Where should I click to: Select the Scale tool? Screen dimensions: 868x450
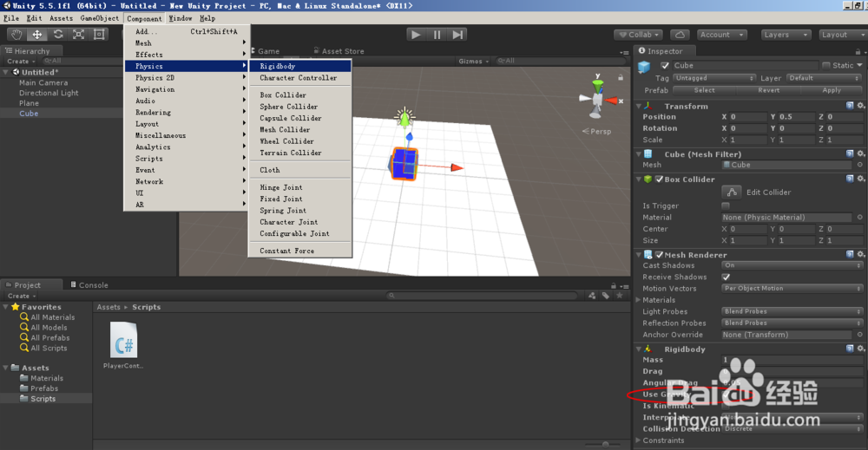click(x=79, y=35)
